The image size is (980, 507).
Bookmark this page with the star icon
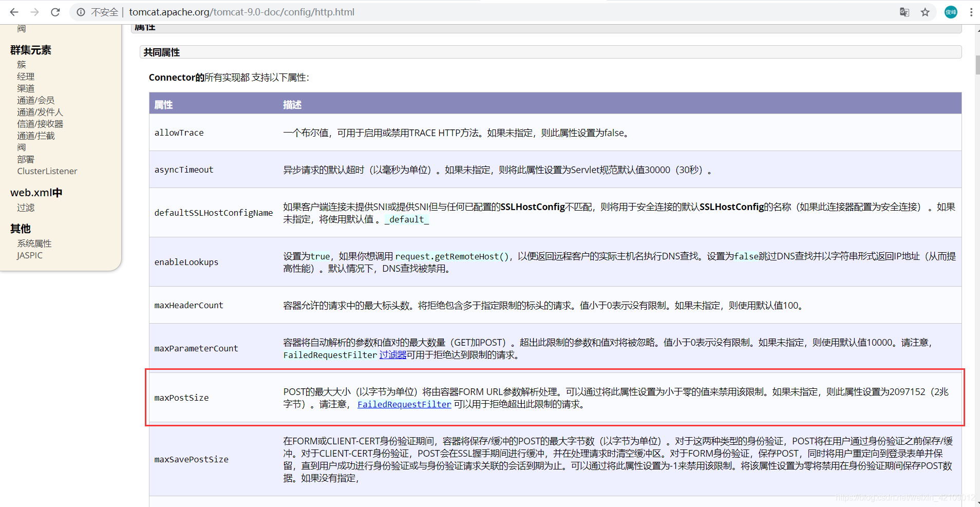925,12
